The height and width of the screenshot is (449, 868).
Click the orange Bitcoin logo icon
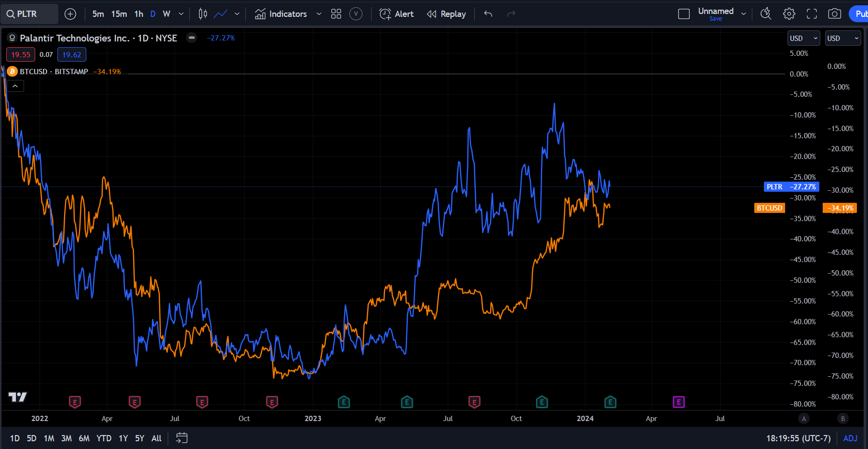point(13,71)
